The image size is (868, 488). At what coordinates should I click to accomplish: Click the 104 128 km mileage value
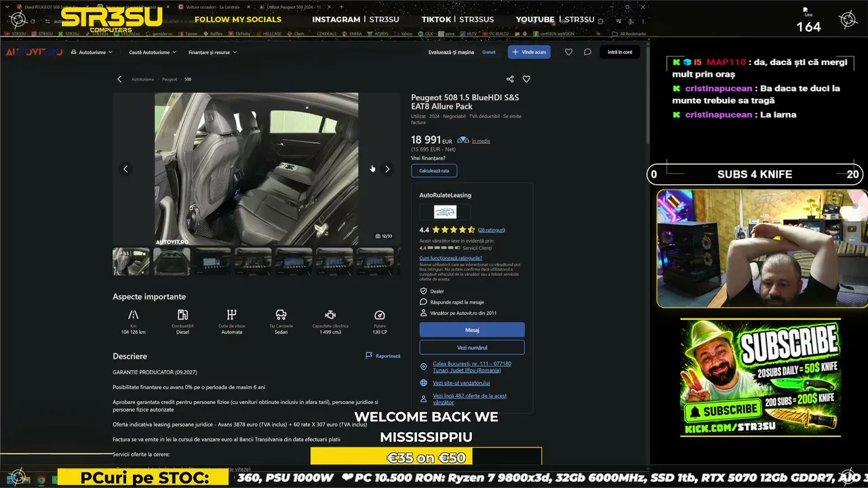point(134,332)
